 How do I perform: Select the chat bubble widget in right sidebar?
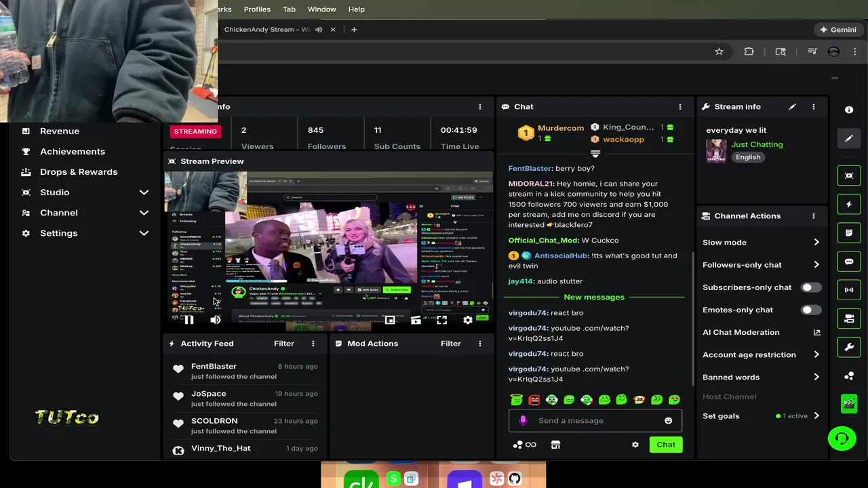(849, 261)
